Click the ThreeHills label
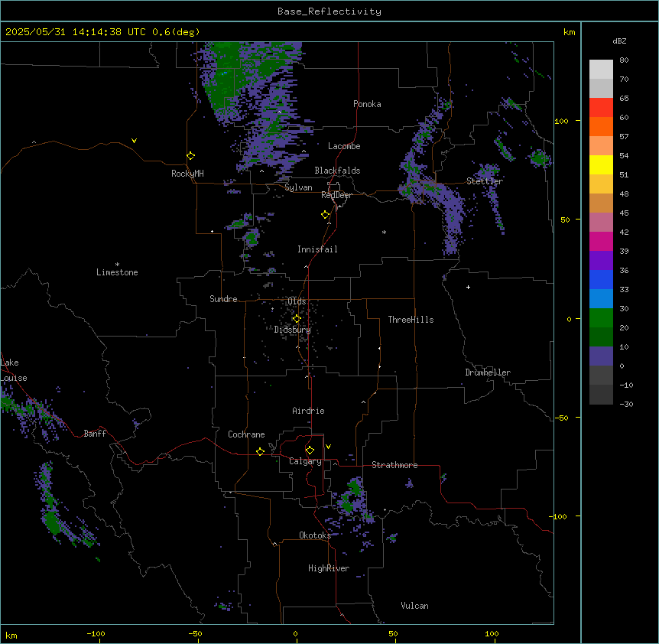 click(411, 320)
